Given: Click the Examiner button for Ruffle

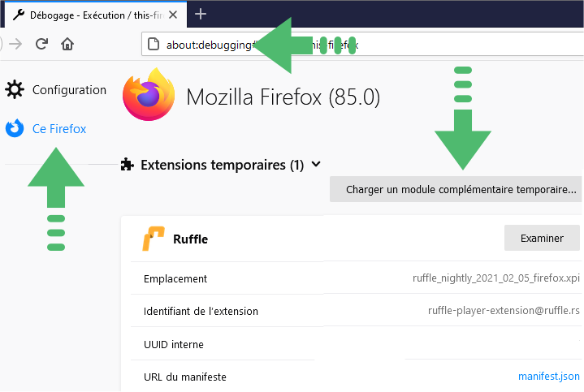Looking at the screenshot, I should click(x=542, y=239).
